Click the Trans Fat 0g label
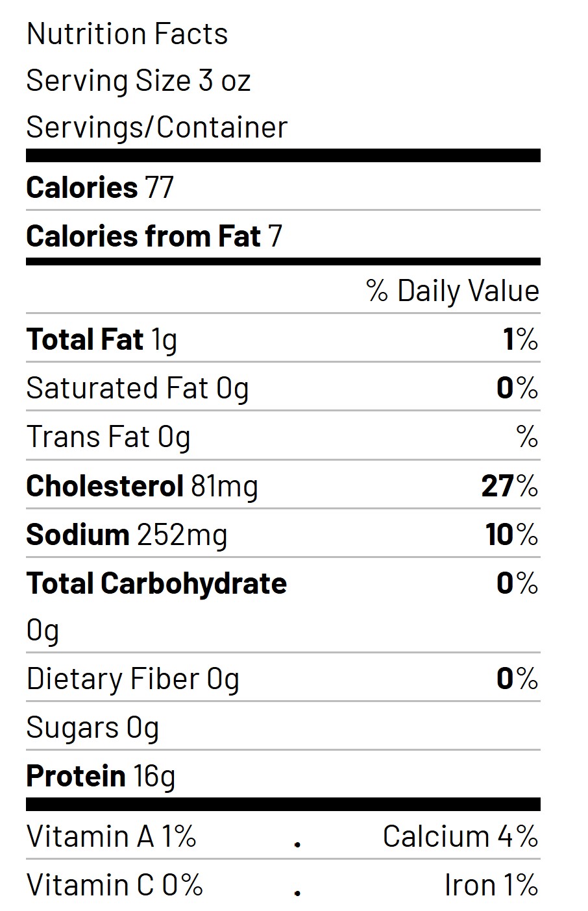588x911 pixels. pyautogui.click(x=108, y=437)
